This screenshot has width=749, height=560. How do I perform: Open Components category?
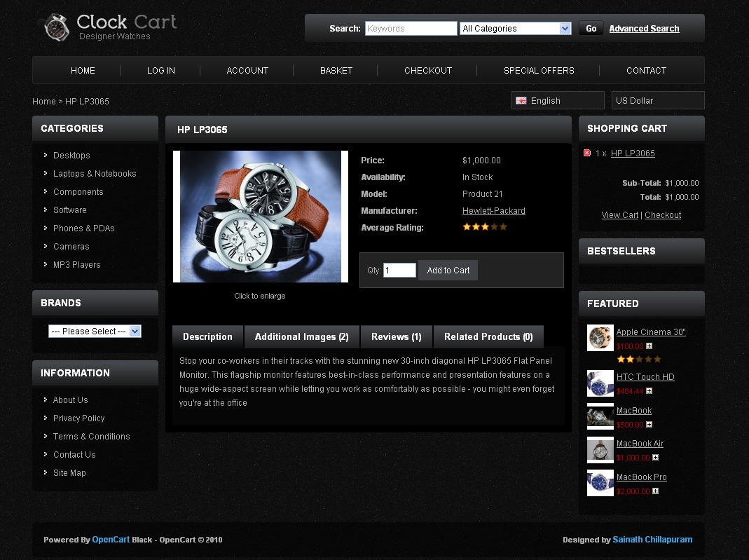[x=78, y=191]
